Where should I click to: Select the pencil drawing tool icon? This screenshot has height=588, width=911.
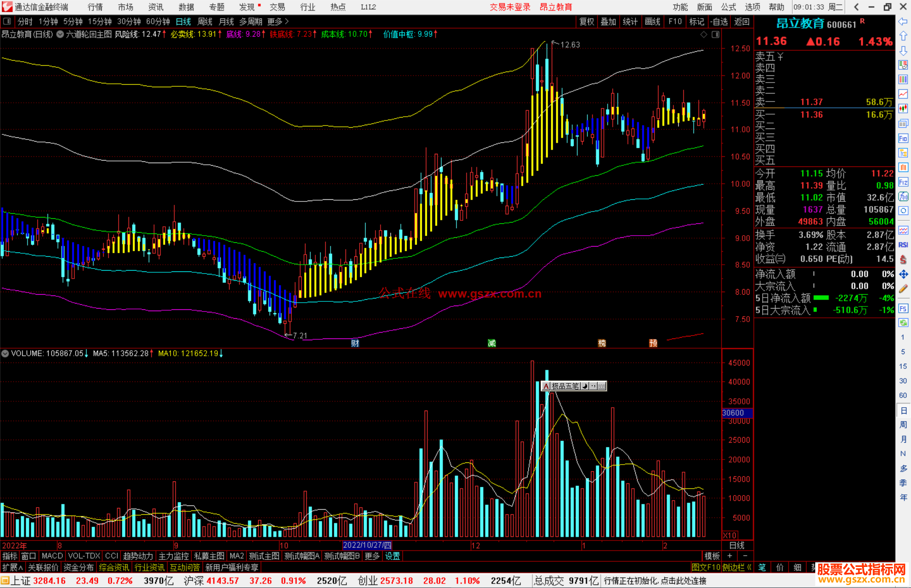click(x=903, y=289)
